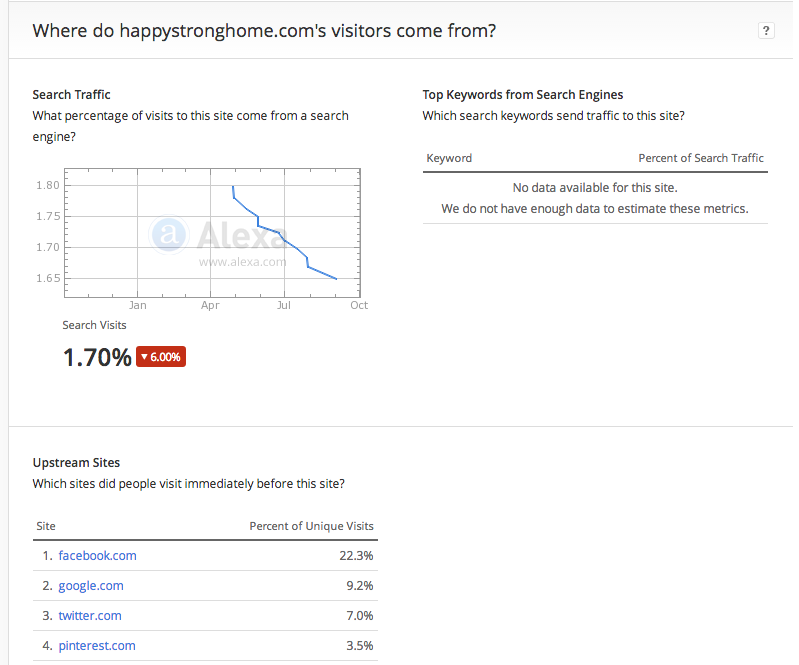Click the www.alexa.com watermark text
Screen dimensions: 799x665
pyautogui.click(x=243, y=262)
